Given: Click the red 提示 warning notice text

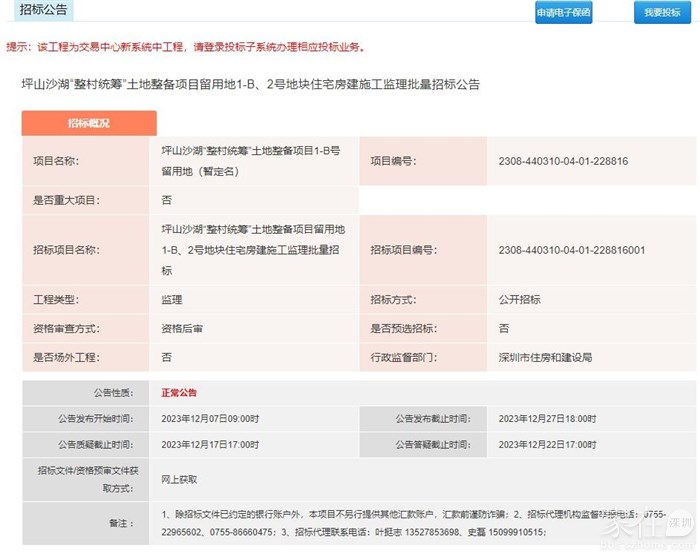Looking at the screenshot, I should 186,47.
